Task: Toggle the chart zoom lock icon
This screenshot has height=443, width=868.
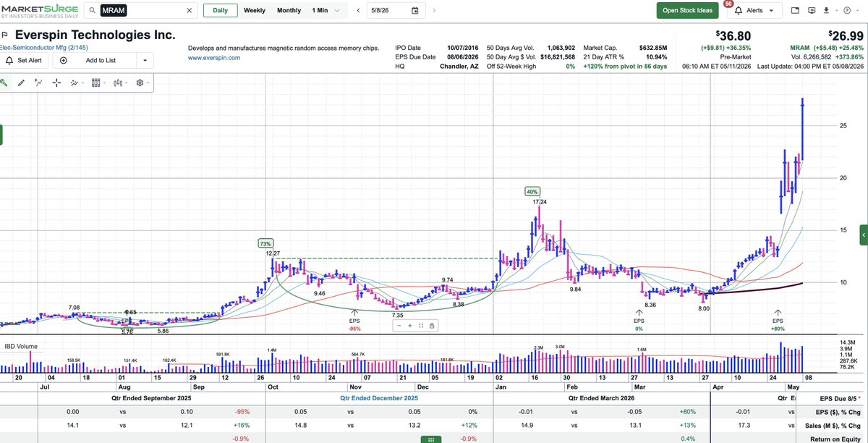Action: 432,326
